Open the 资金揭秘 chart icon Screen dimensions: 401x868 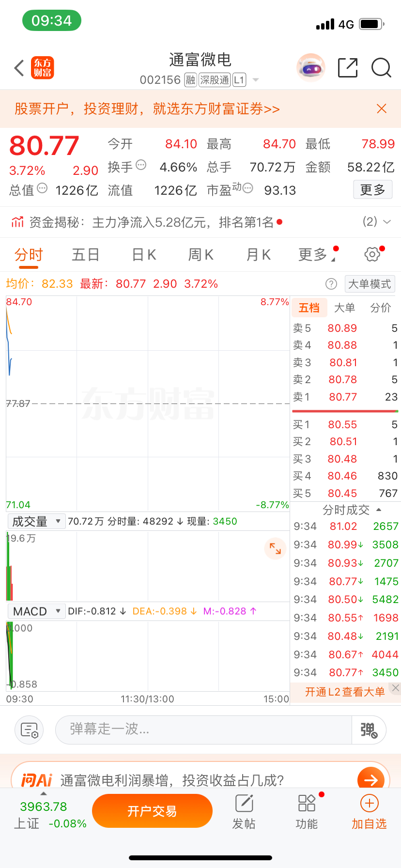(17, 222)
